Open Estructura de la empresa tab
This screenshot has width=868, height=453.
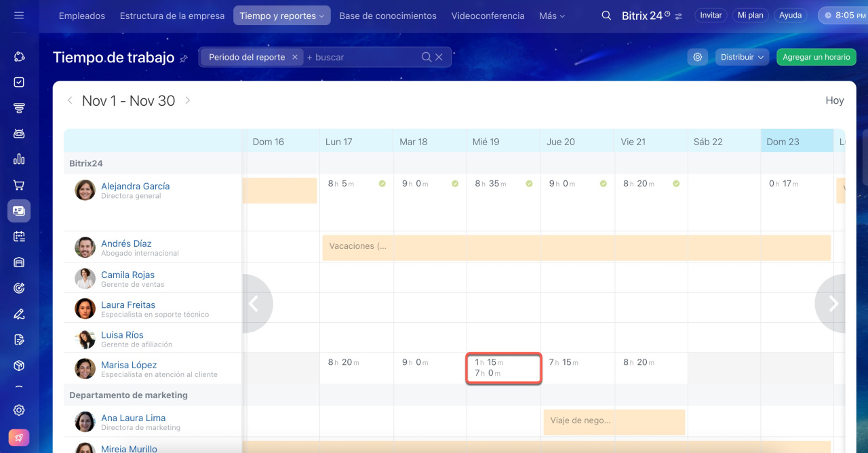pos(172,16)
